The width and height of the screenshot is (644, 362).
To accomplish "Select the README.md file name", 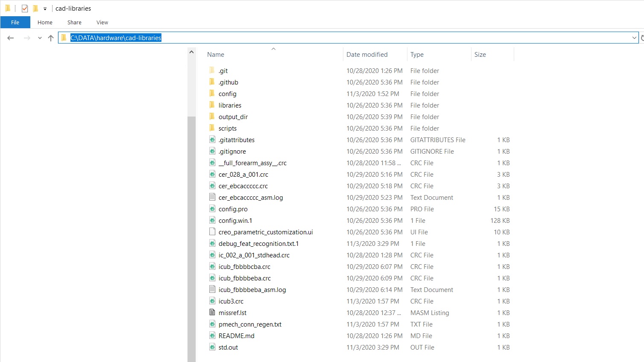I will click(x=237, y=336).
